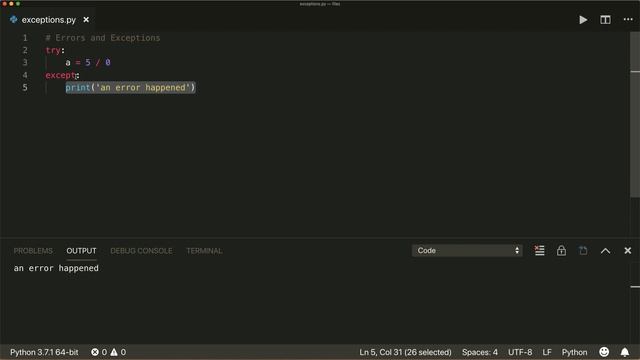Click 'an error happened' in the output
The height and width of the screenshot is (360, 640).
click(x=56, y=268)
